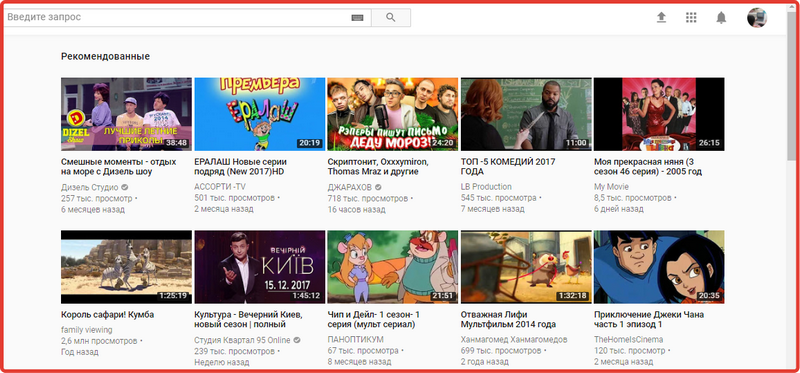
Task: Open video title Культура - Вечерний Киев
Action: tap(248, 319)
